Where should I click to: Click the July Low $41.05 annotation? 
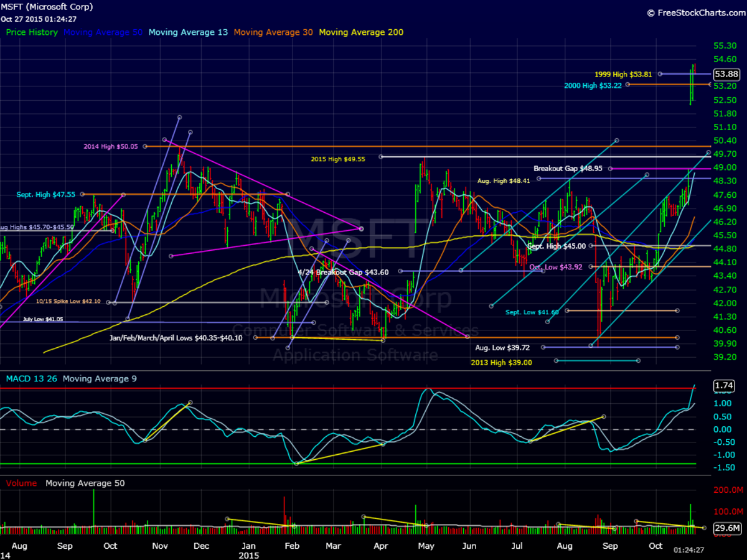tap(42, 319)
